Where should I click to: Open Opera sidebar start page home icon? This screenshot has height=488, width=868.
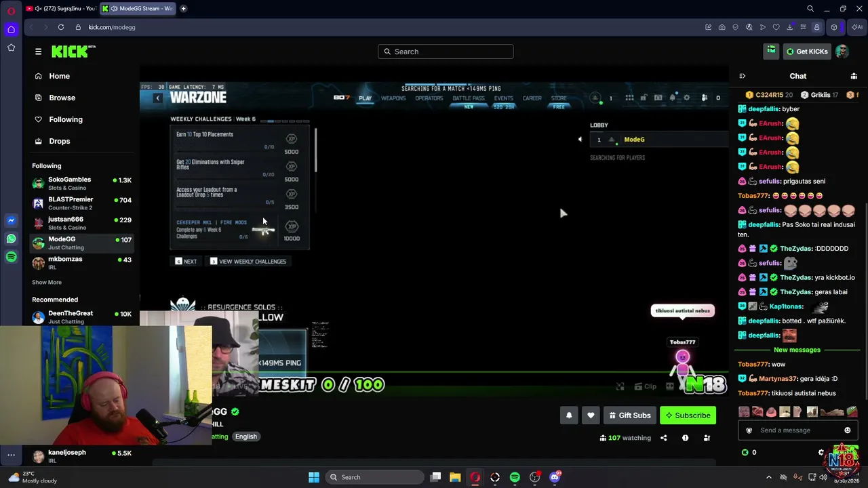11,29
